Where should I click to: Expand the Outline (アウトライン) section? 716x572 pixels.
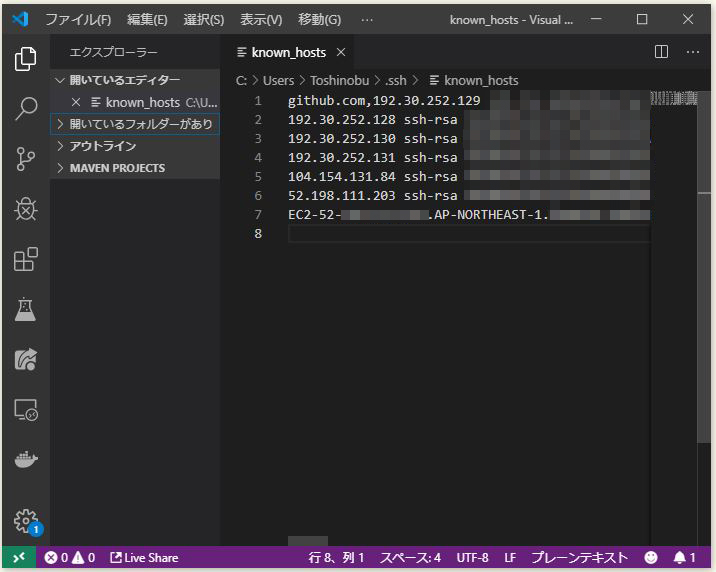click(x=135, y=146)
